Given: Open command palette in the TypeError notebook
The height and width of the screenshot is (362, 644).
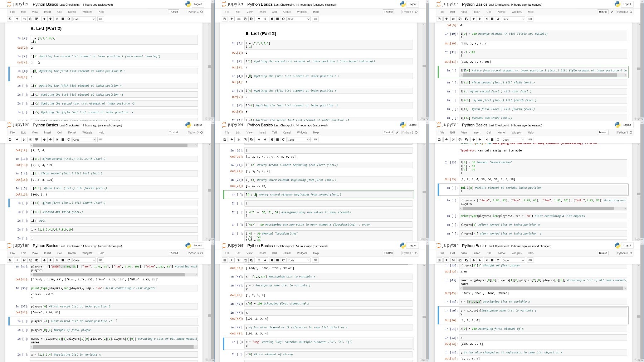Looking at the screenshot, I should pyautogui.click(x=530, y=139).
